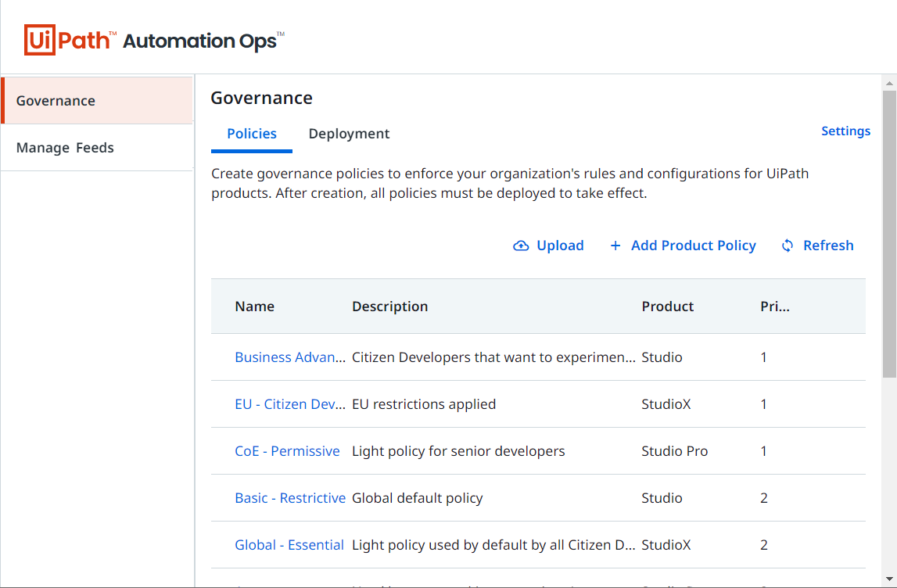
Task: Click the vertical scrollbar thumb
Action: [x=889, y=234]
